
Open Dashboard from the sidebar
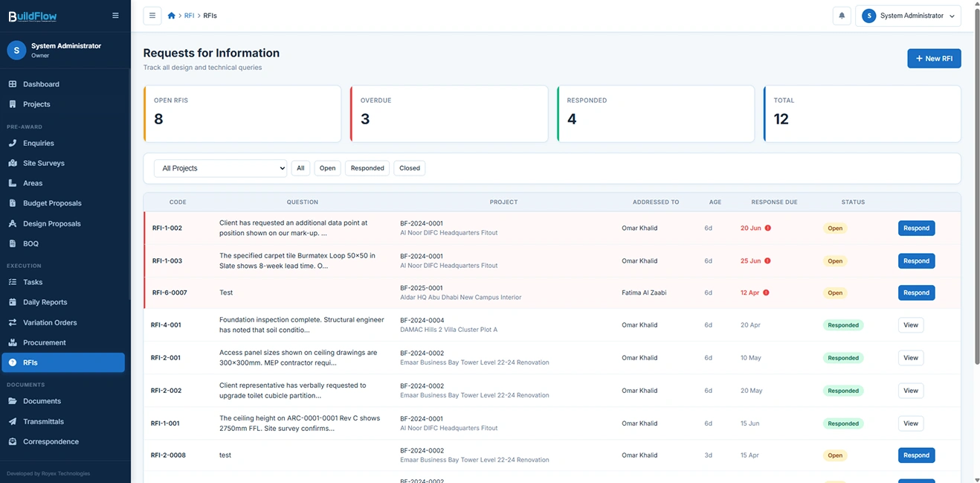tap(41, 84)
